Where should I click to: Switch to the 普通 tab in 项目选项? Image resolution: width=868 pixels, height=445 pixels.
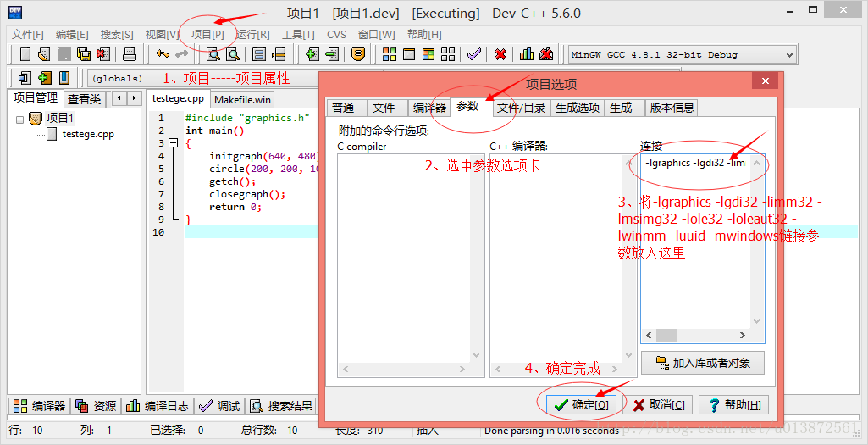coord(346,108)
